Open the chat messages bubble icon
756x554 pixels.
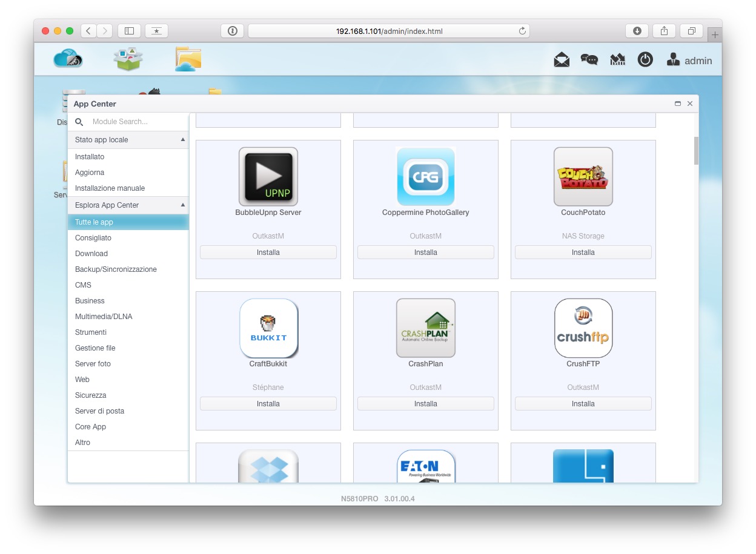point(589,60)
